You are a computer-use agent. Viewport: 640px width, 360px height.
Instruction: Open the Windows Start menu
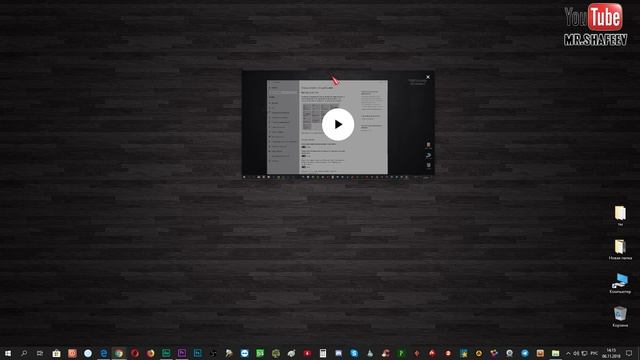point(8,353)
